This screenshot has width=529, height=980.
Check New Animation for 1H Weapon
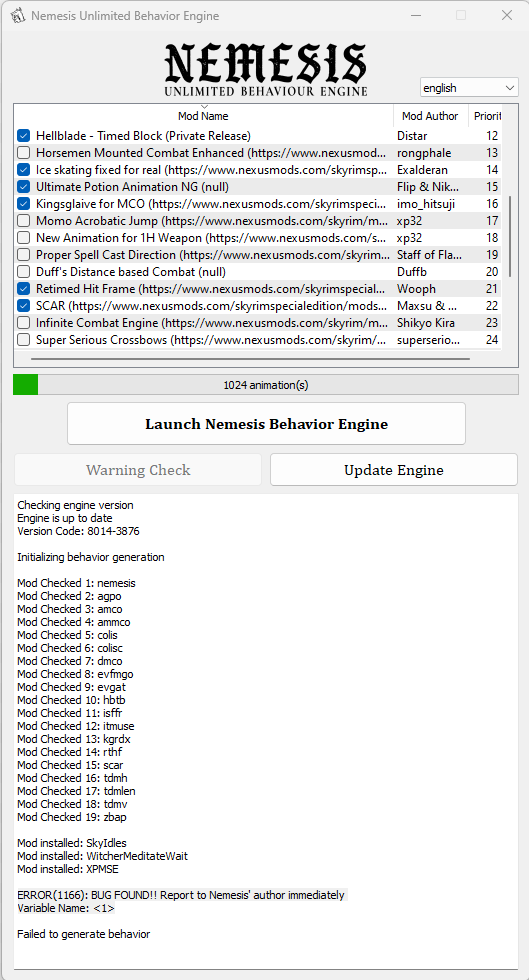[x=23, y=238]
